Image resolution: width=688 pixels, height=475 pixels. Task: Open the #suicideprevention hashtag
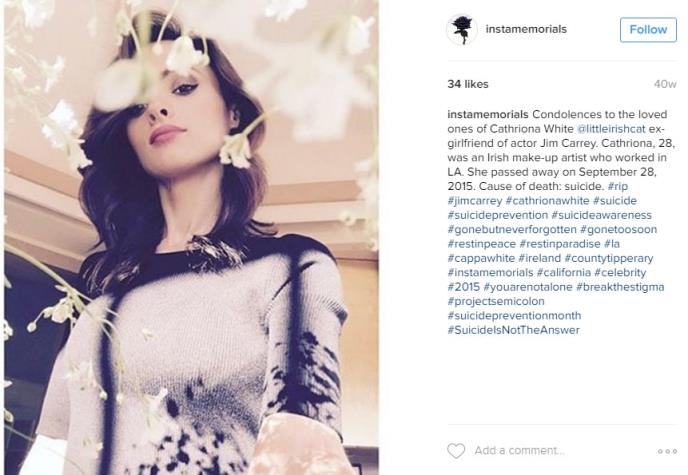click(x=498, y=215)
